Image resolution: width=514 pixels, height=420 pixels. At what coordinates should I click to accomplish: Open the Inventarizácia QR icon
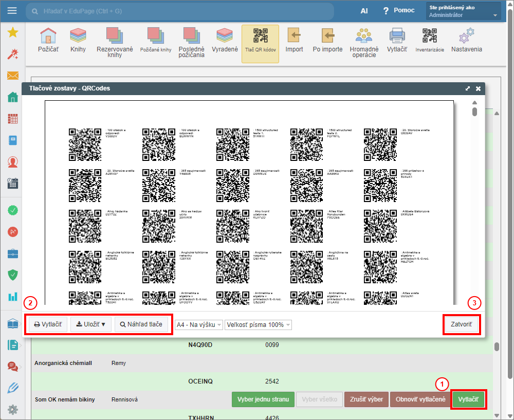pos(430,41)
